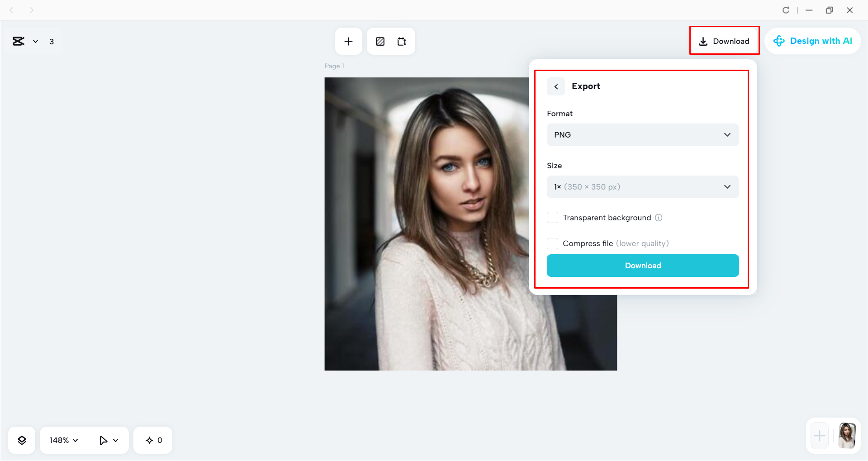The height and width of the screenshot is (461, 868).
Task: Click the resize canvas icon
Action: pyautogui.click(x=402, y=41)
